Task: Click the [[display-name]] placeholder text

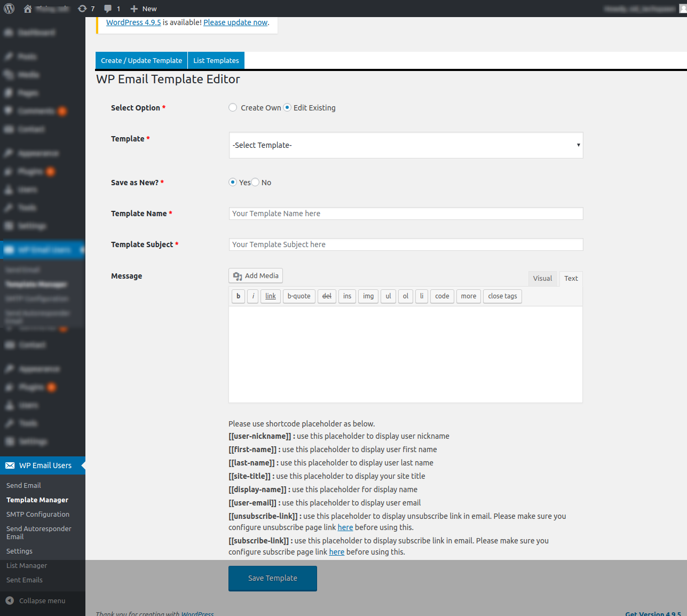Action: [257, 489]
